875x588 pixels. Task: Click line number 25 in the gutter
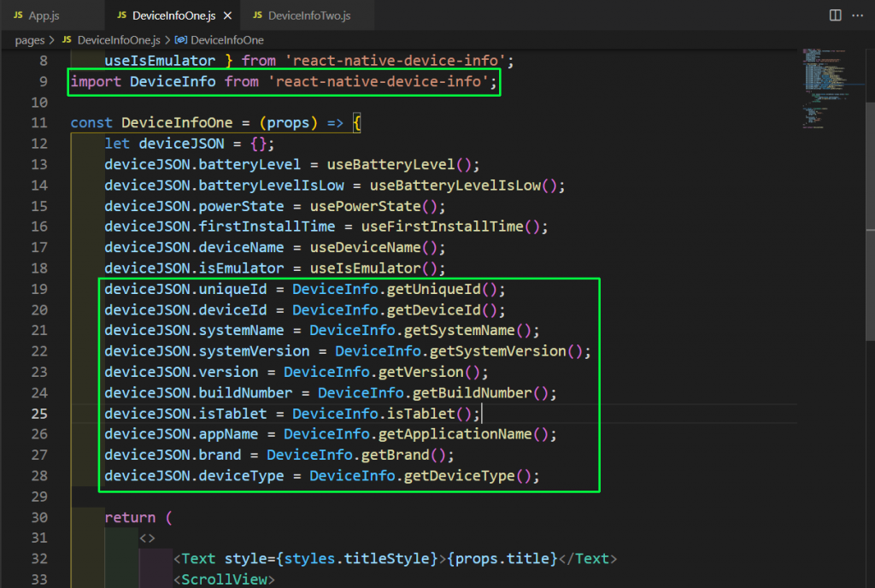[x=39, y=413]
